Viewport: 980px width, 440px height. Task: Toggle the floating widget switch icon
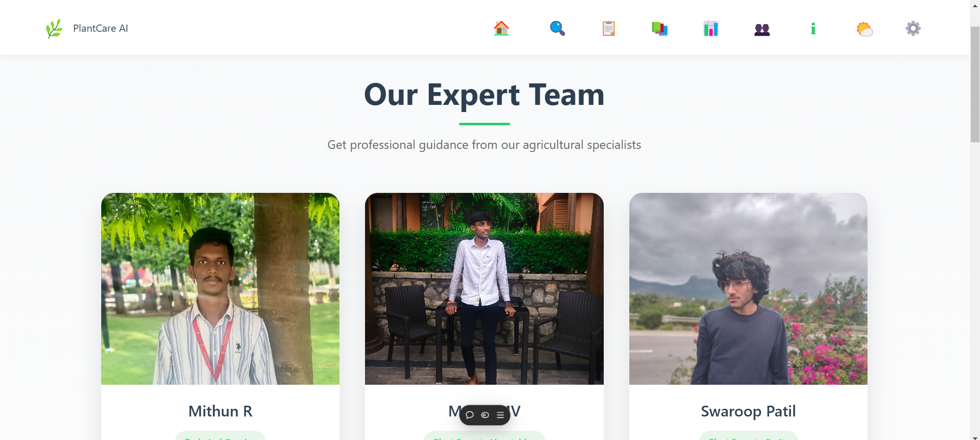(485, 415)
